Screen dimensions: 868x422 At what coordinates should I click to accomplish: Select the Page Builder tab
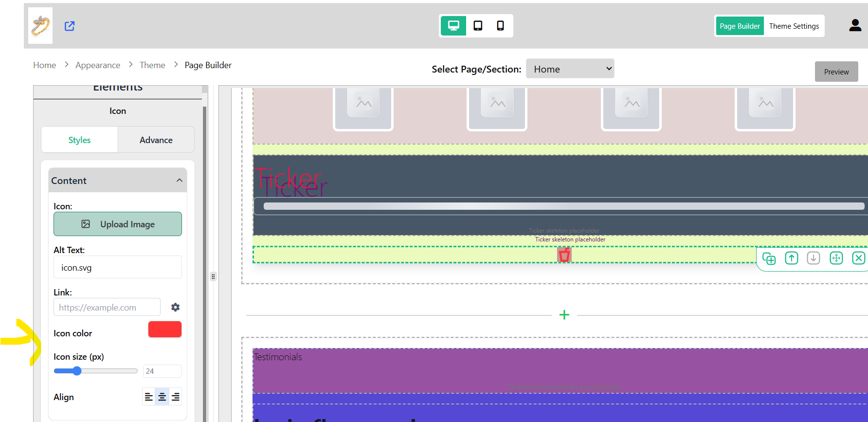tap(740, 26)
